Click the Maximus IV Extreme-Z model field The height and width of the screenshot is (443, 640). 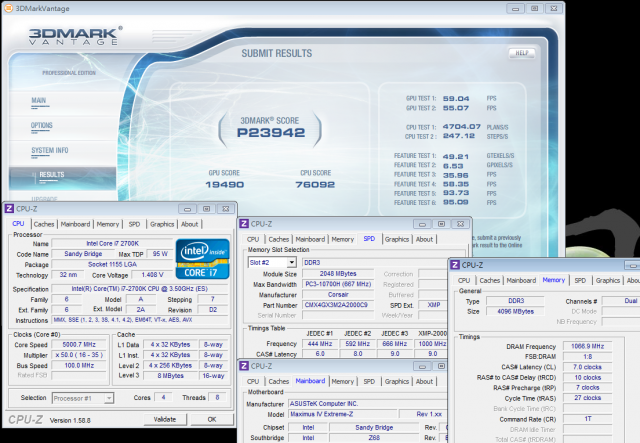(342, 414)
